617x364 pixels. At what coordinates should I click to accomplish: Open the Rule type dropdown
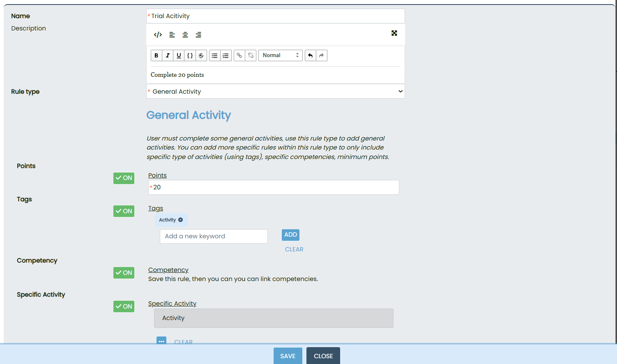click(275, 91)
